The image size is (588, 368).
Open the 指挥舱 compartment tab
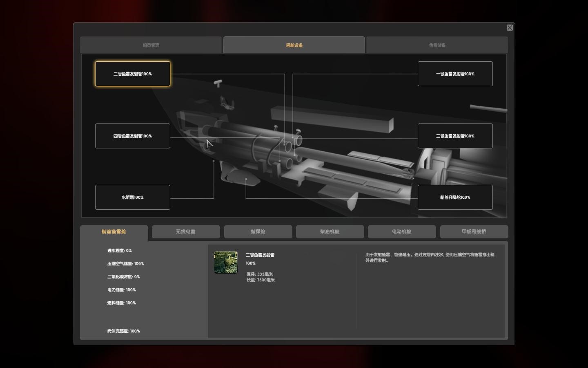pyautogui.click(x=258, y=232)
